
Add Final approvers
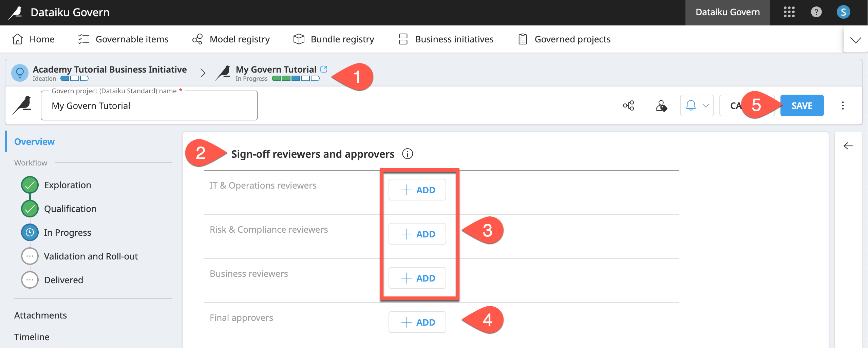click(x=417, y=322)
